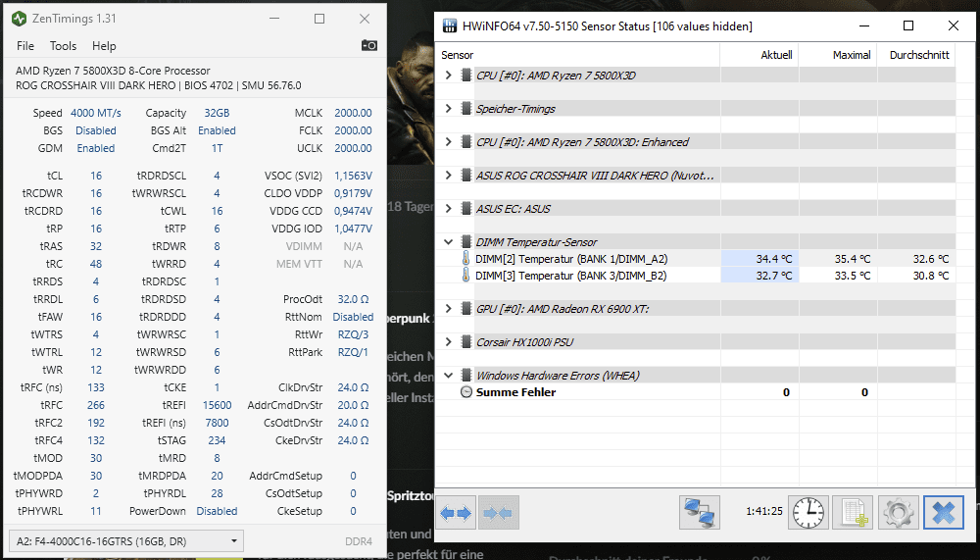
Task: Click the Capacity 32GB value
Action: 217,113
